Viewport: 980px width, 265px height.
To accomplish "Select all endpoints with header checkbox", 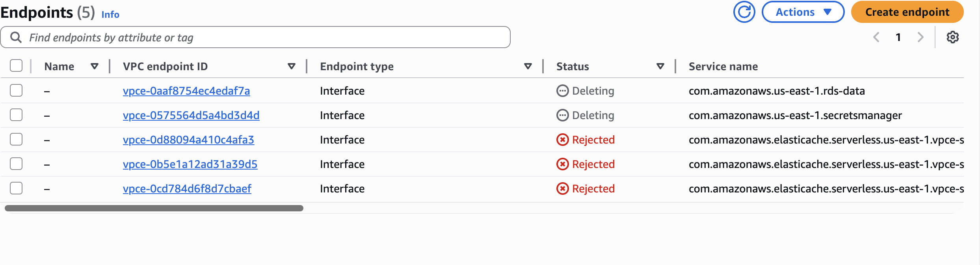I will coord(16,65).
